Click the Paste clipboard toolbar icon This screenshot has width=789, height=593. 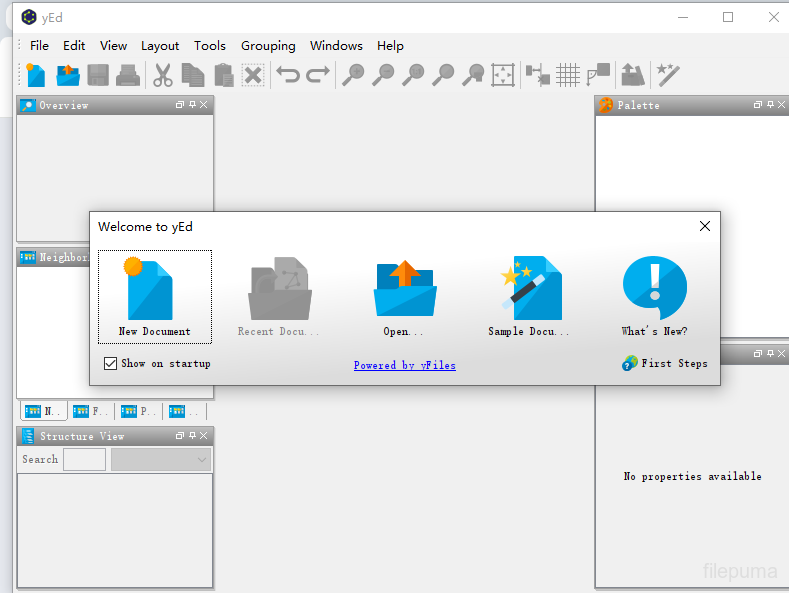pyautogui.click(x=223, y=75)
